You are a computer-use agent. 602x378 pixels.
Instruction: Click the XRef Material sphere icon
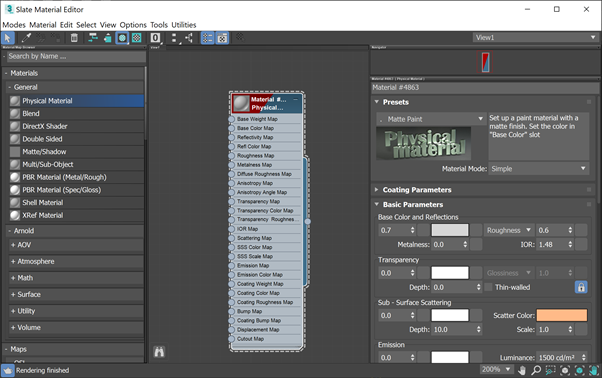point(15,215)
